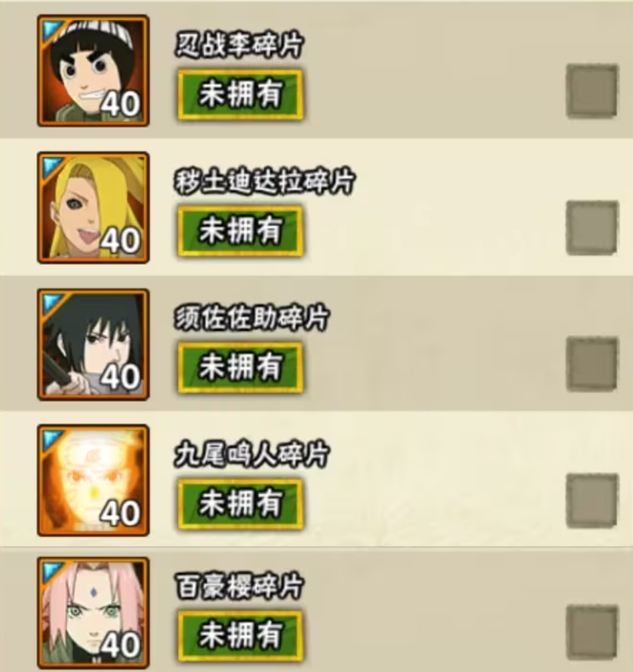Select the 百豪樱碎片 title text

click(240, 586)
